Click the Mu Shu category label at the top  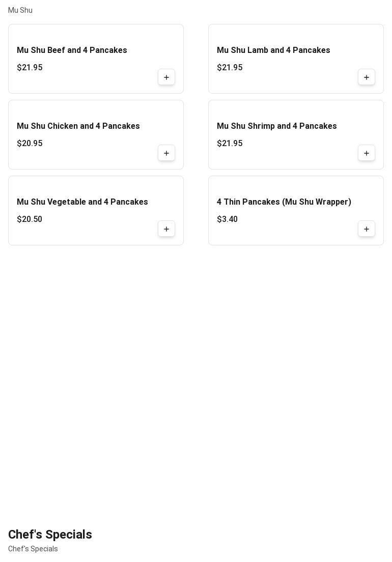(x=20, y=10)
